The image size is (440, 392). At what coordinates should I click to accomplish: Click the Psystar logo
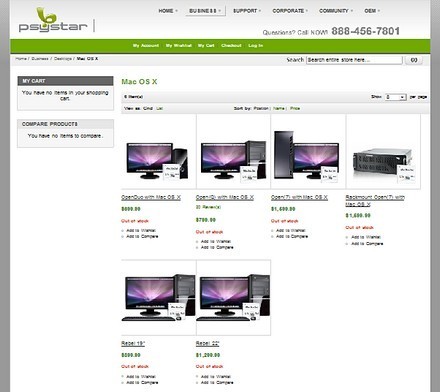pyautogui.click(x=53, y=20)
